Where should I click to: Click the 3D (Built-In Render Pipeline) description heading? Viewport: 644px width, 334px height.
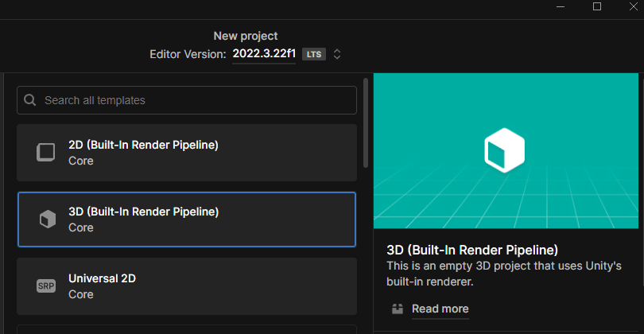pos(472,250)
